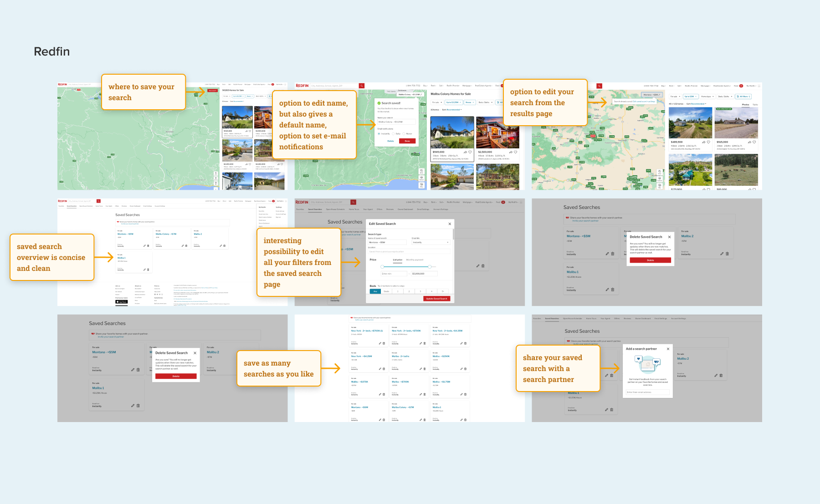Click the red Delete button in bottom-row delete dialog
820x504 pixels.
tap(176, 377)
